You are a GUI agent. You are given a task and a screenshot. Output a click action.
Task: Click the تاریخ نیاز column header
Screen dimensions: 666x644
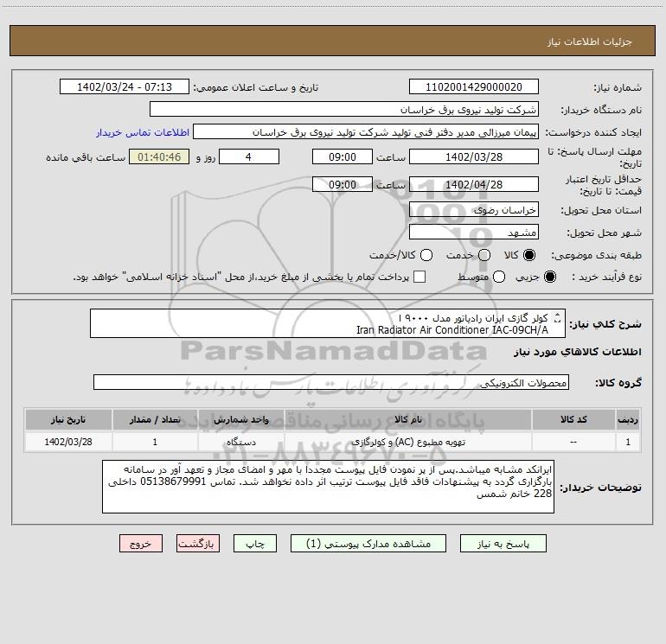(x=68, y=419)
